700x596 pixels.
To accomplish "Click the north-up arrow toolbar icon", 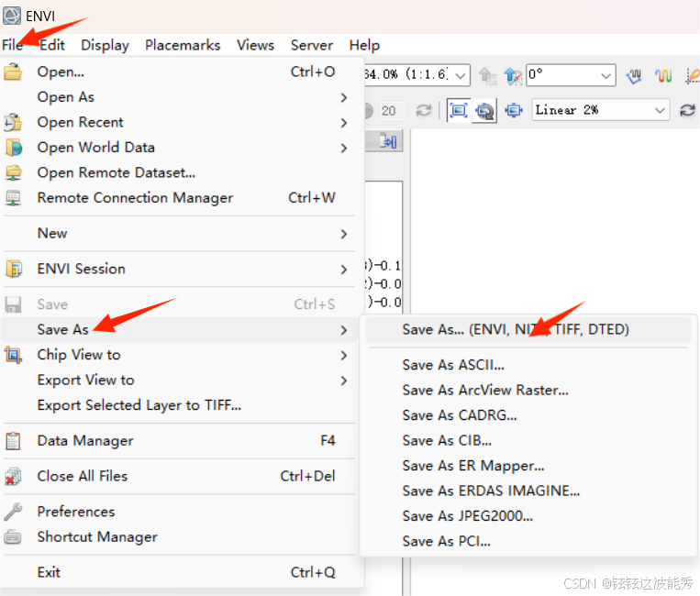I will pyautogui.click(x=513, y=75).
